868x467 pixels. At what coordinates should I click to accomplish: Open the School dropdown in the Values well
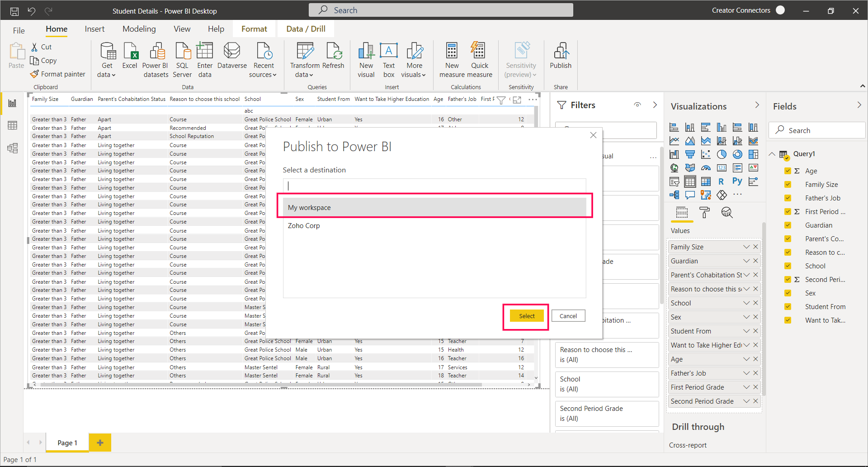(745, 303)
